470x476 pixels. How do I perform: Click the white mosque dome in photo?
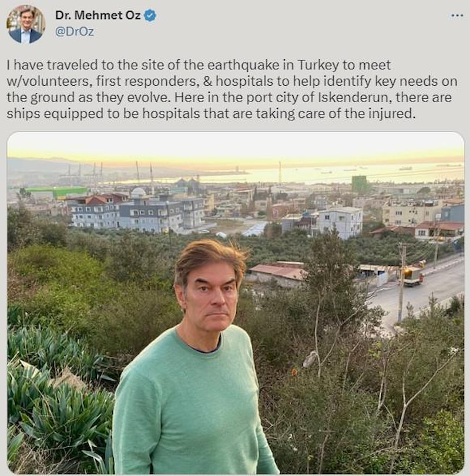click(138, 193)
